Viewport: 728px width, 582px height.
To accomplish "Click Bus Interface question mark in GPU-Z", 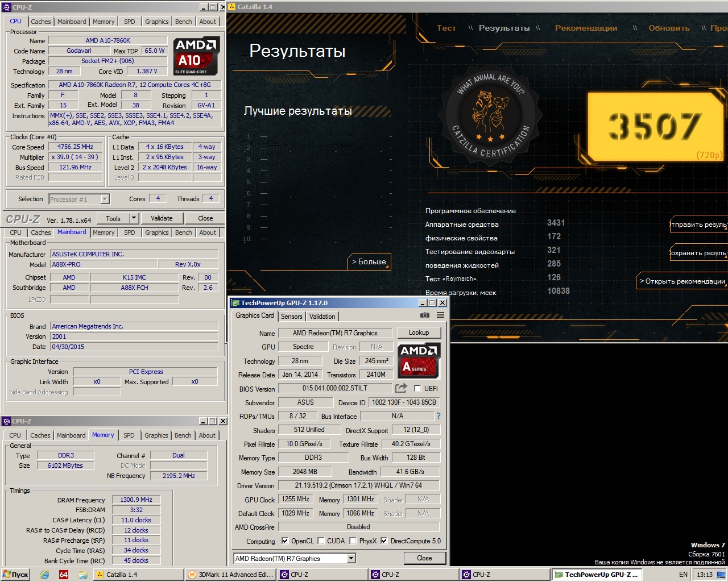I will [x=439, y=416].
